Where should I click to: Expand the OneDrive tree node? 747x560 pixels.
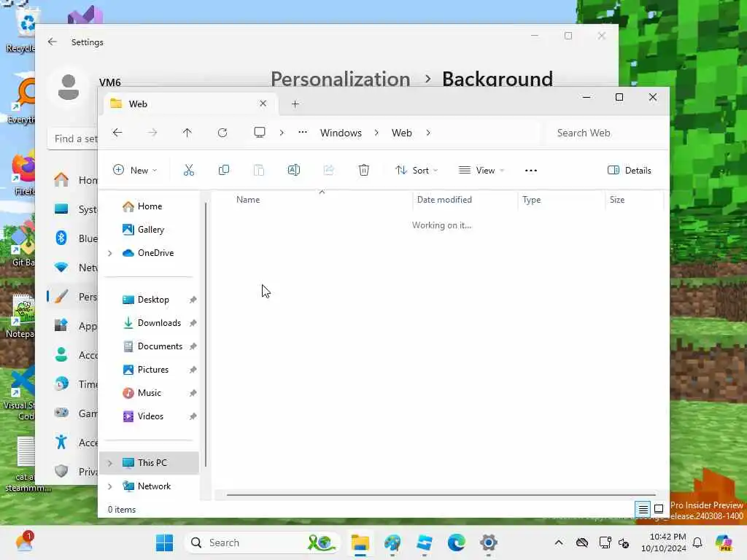[x=110, y=253]
